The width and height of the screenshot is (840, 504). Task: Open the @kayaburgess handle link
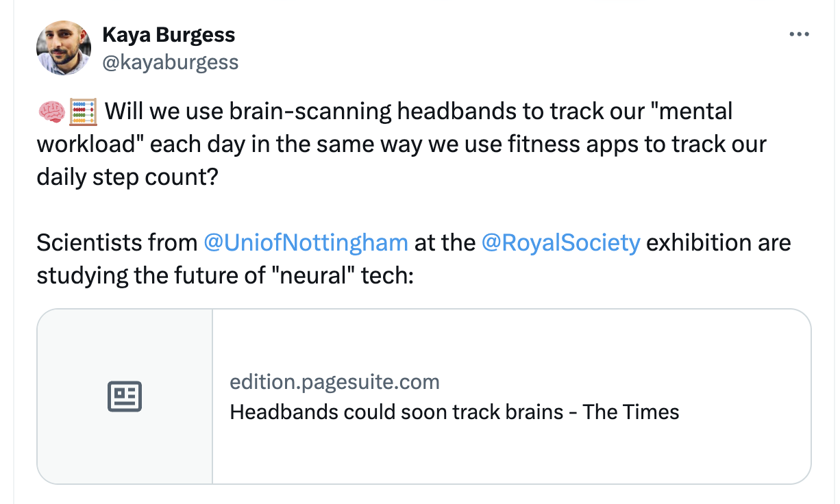tap(170, 62)
